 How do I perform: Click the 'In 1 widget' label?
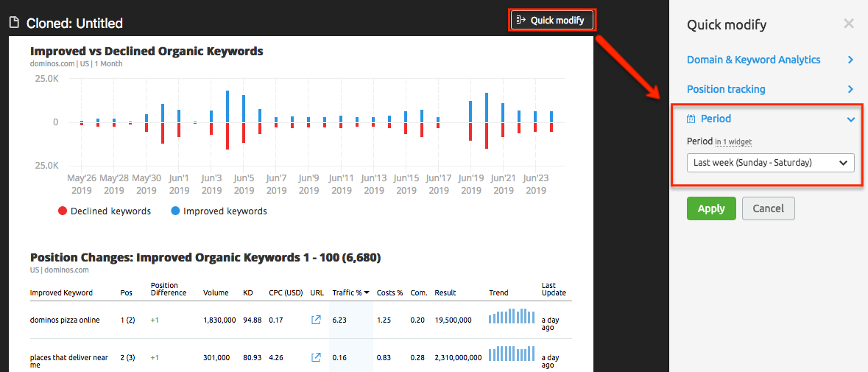(733, 142)
